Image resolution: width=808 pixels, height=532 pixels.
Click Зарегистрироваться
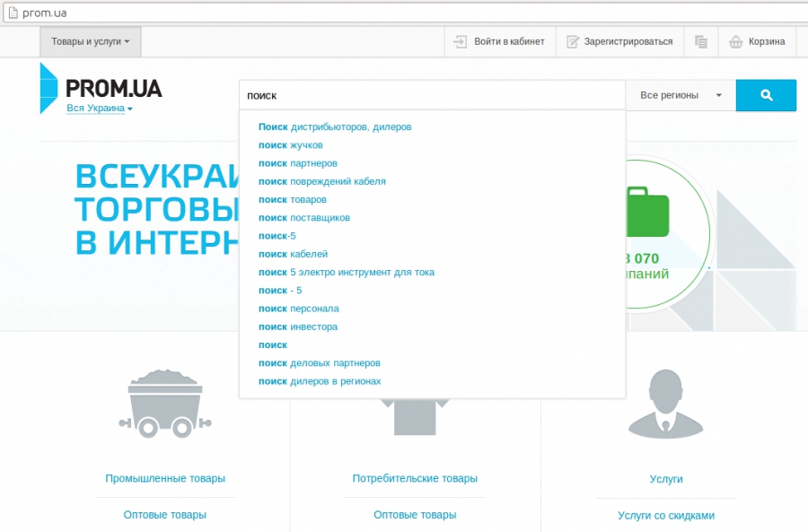click(619, 41)
